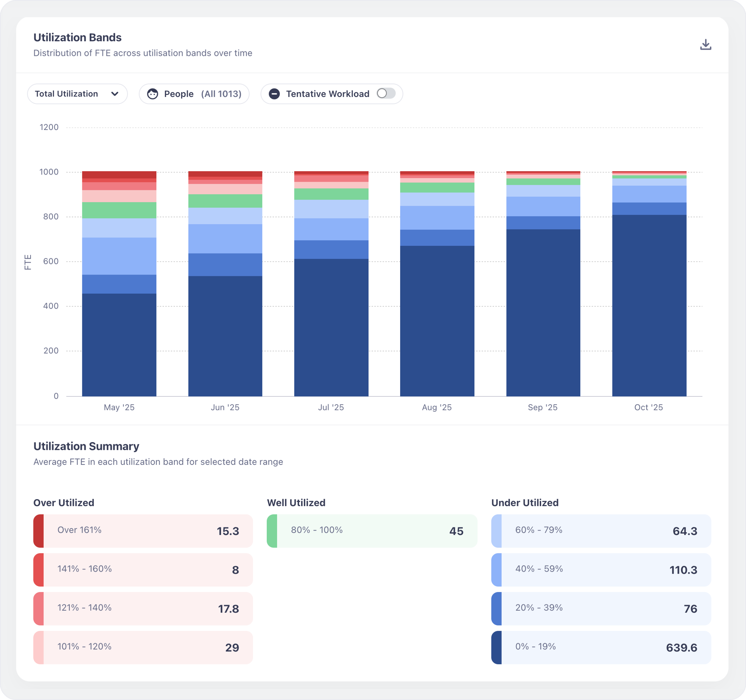Open the People (All 1013) filter

pos(194,94)
